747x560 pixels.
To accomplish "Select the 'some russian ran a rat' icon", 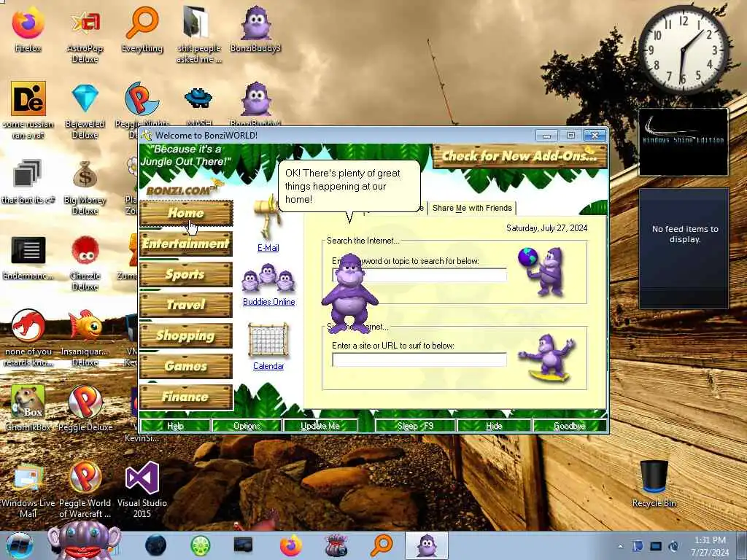I will coord(28,110).
